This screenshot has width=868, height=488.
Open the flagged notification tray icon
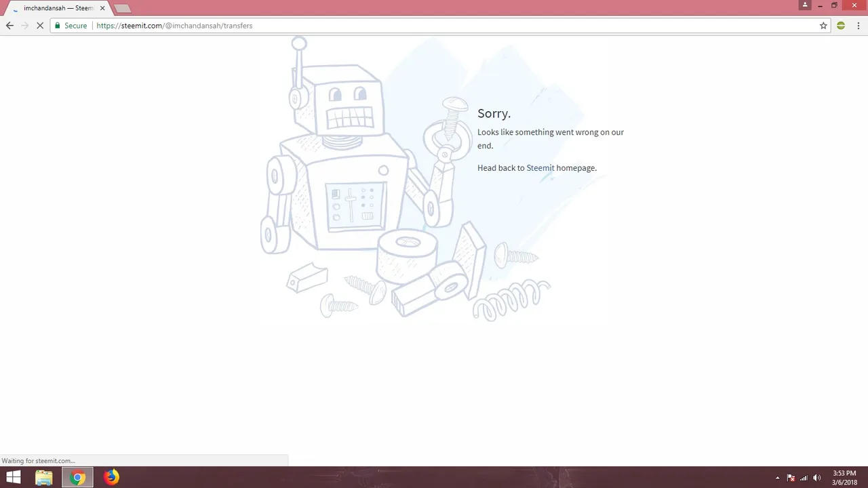[791, 478]
